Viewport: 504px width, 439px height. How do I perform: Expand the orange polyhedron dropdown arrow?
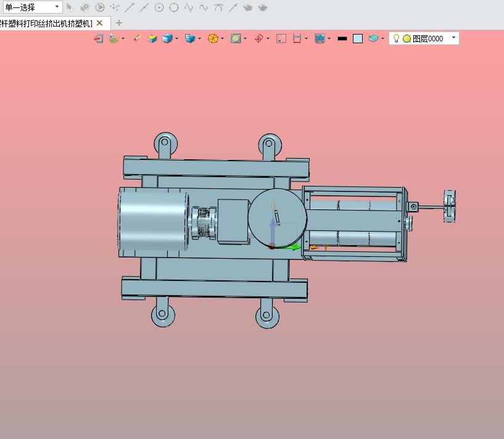tap(223, 39)
